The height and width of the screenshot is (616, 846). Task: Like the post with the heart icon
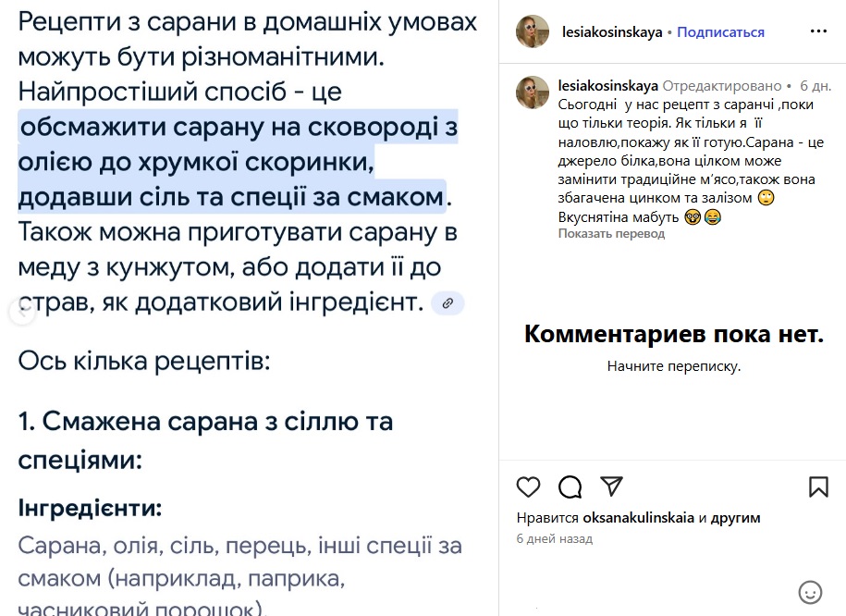[528, 487]
